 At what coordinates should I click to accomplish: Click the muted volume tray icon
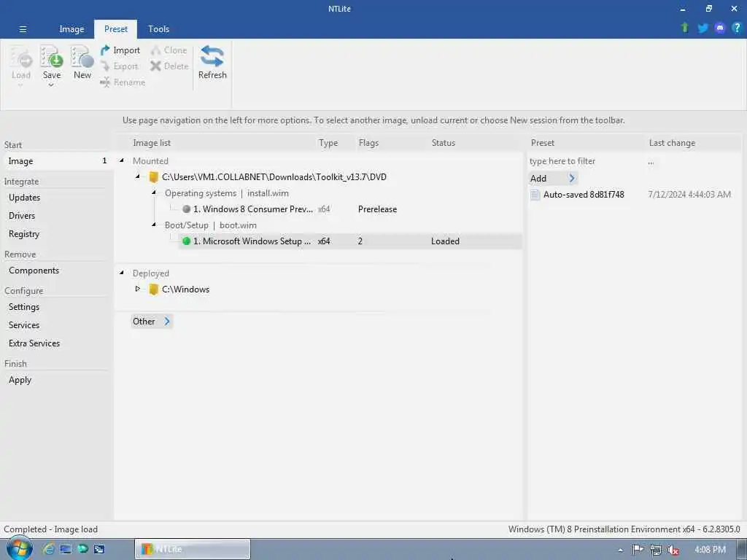click(x=673, y=550)
